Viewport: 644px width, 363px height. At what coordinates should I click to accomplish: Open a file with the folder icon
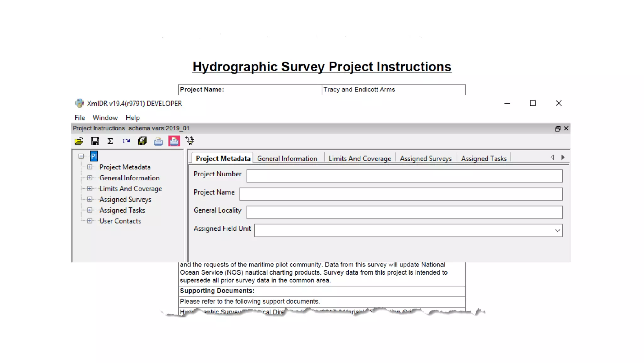79,141
